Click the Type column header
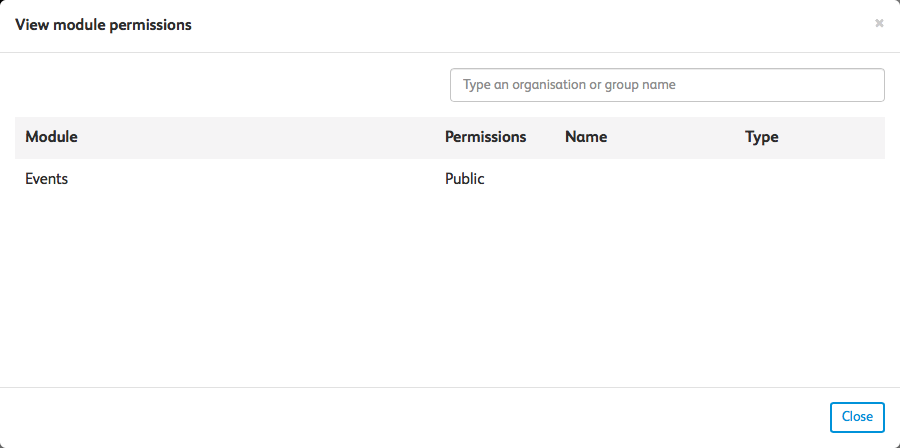The width and height of the screenshot is (900, 448). pyautogui.click(x=761, y=137)
